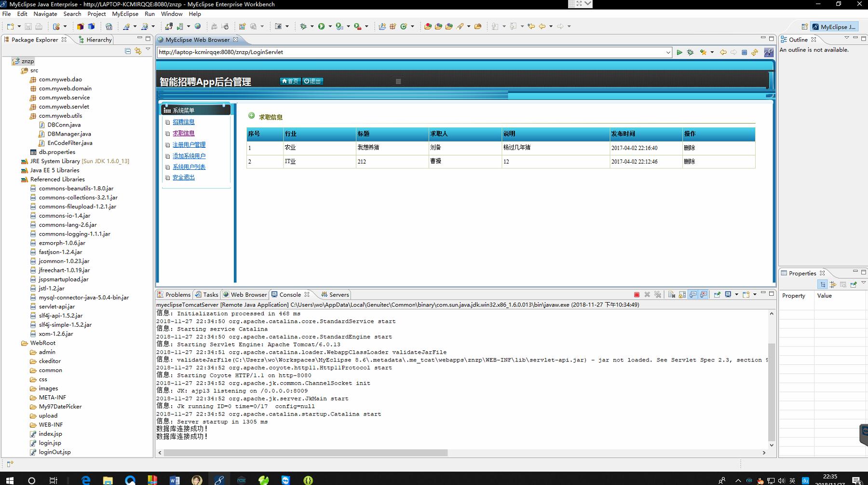868x485 pixels.
Task: Open the Window menu
Action: pyautogui.click(x=172, y=14)
